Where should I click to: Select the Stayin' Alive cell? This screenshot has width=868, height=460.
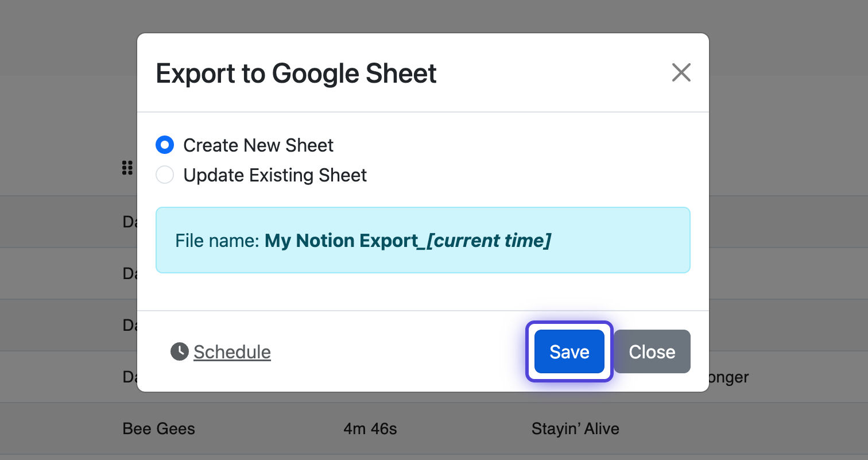[x=575, y=428]
